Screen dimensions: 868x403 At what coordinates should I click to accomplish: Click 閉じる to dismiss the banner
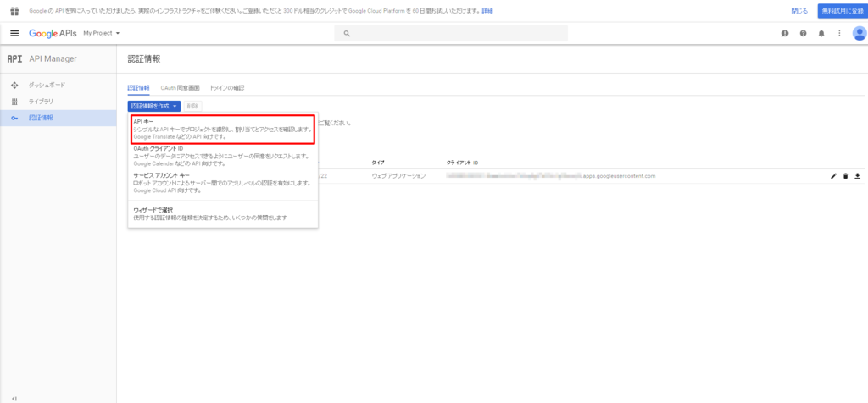[x=799, y=10]
